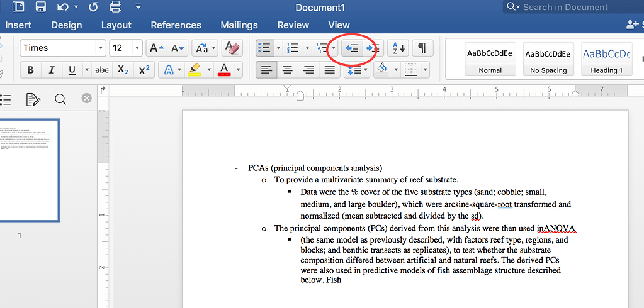Apply yellow text highlight color
Screen dimensions: 644x308
coord(194,70)
